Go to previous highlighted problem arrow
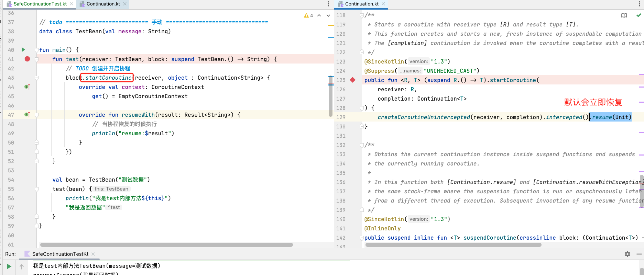The height and width of the screenshot is (275, 644). (x=319, y=15)
